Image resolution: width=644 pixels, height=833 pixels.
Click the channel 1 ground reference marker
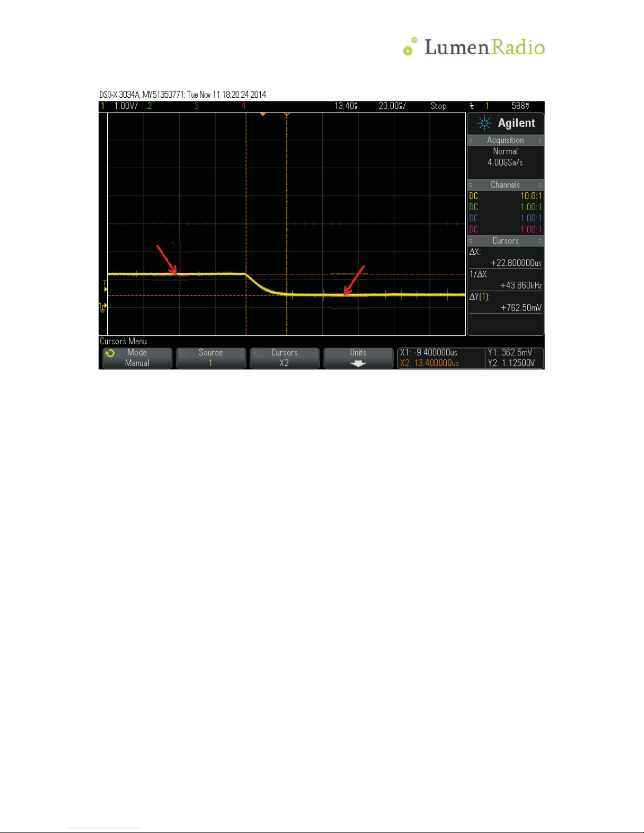pyautogui.click(x=103, y=307)
